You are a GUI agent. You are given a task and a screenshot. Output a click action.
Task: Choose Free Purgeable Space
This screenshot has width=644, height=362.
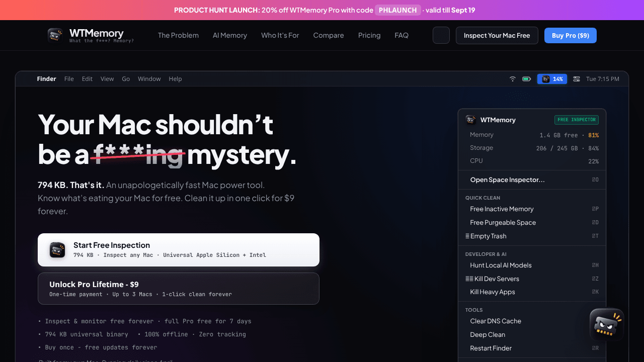coord(532,223)
